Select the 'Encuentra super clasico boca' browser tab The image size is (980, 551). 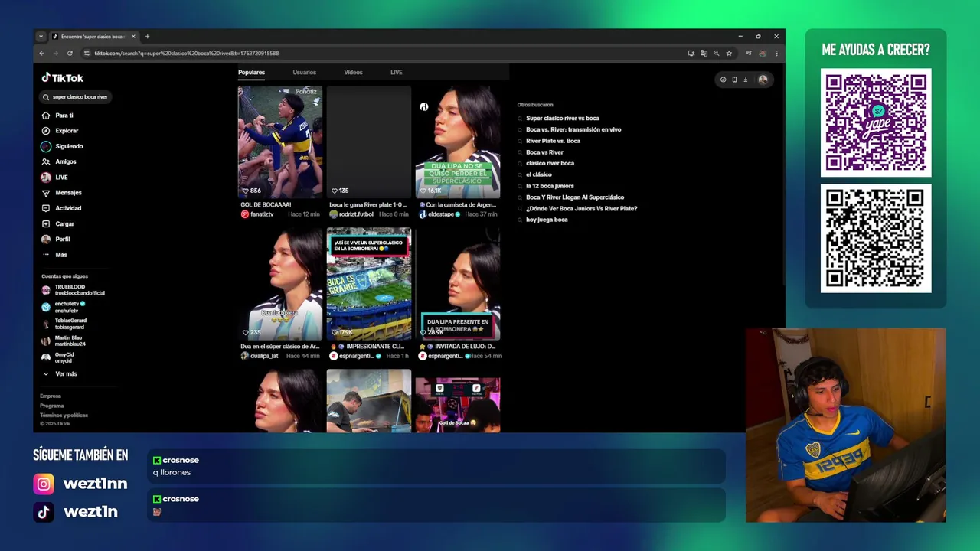coord(93,36)
